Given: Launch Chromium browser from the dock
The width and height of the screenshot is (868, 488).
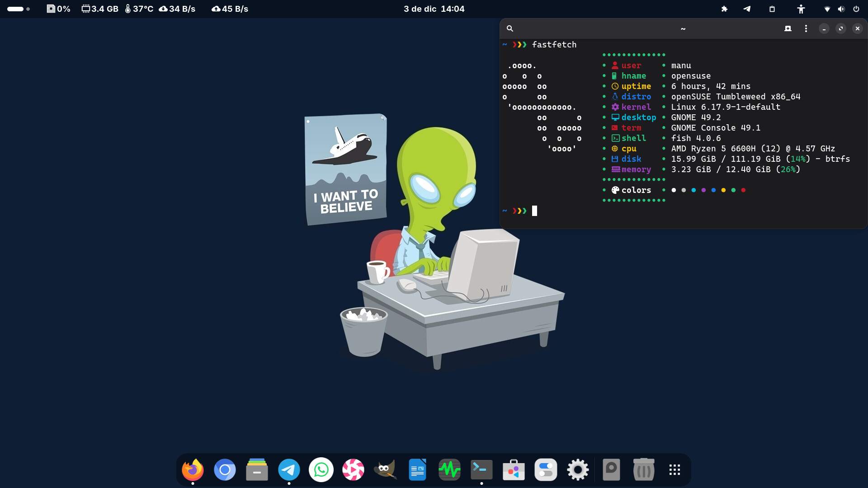Looking at the screenshot, I should pyautogui.click(x=225, y=470).
